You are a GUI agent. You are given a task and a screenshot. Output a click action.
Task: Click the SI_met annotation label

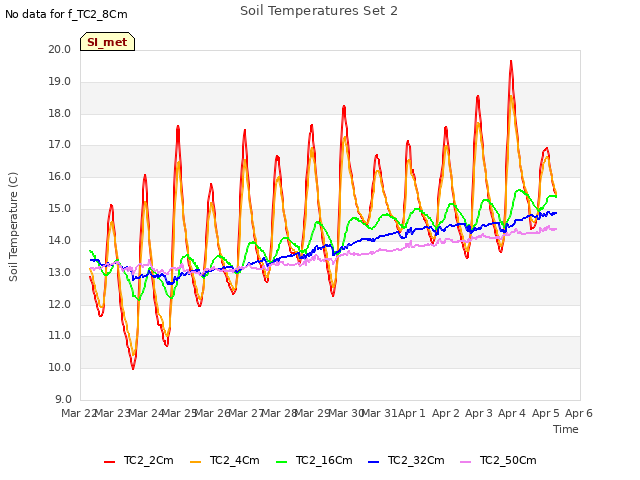point(107,42)
